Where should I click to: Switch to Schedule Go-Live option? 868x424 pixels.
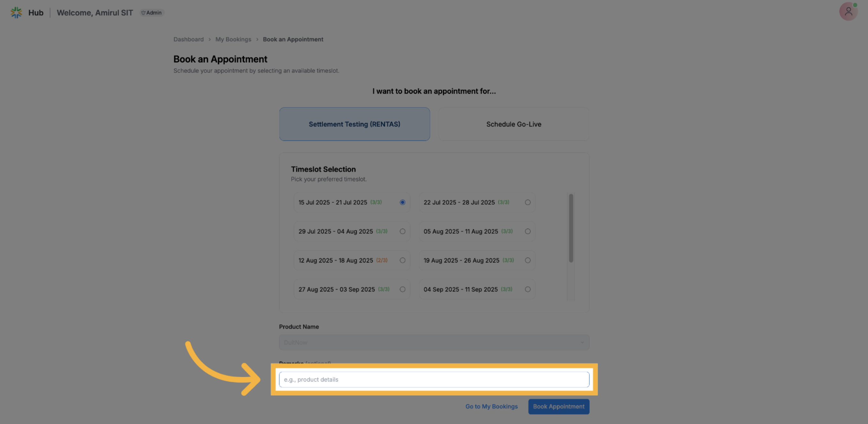[x=513, y=124]
